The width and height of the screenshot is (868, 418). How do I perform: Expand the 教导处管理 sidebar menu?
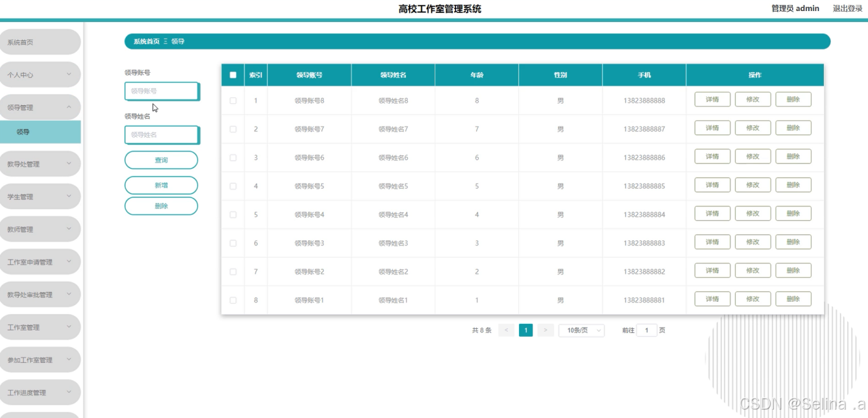pos(40,164)
